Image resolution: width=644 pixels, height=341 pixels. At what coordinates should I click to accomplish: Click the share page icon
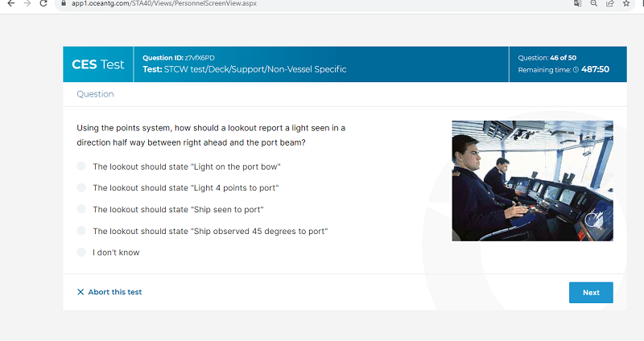click(x=610, y=3)
